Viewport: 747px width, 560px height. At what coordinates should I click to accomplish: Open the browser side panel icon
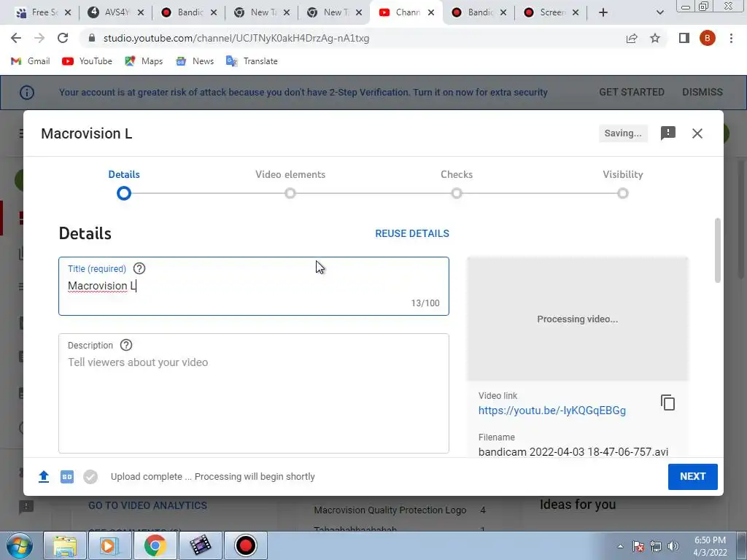[x=684, y=38]
